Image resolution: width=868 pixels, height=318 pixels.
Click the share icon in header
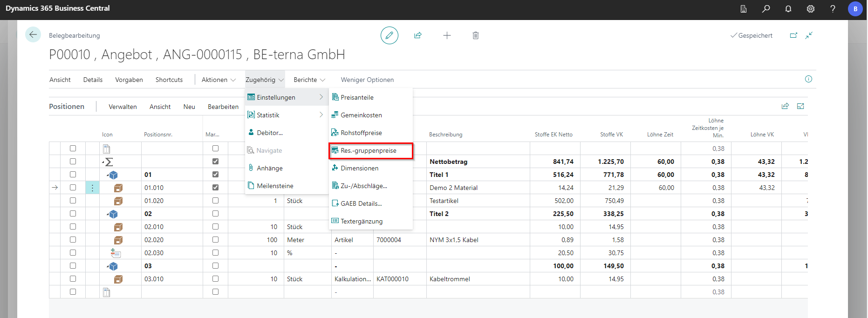point(418,35)
